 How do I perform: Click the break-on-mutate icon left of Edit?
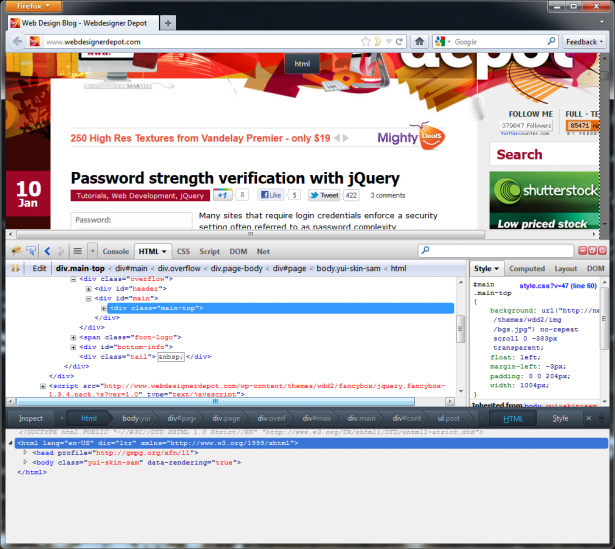pos(15,269)
